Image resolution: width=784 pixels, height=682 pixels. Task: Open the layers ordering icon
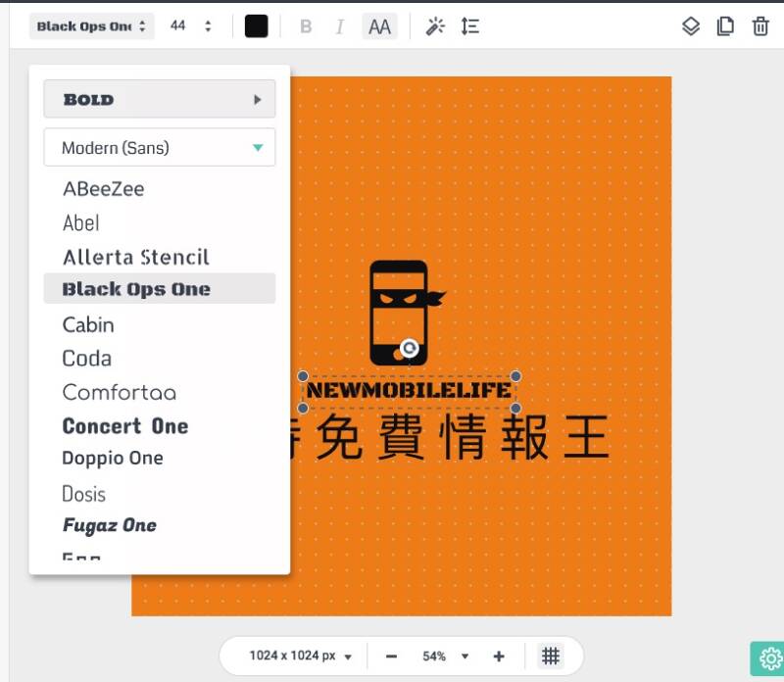pos(691,26)
